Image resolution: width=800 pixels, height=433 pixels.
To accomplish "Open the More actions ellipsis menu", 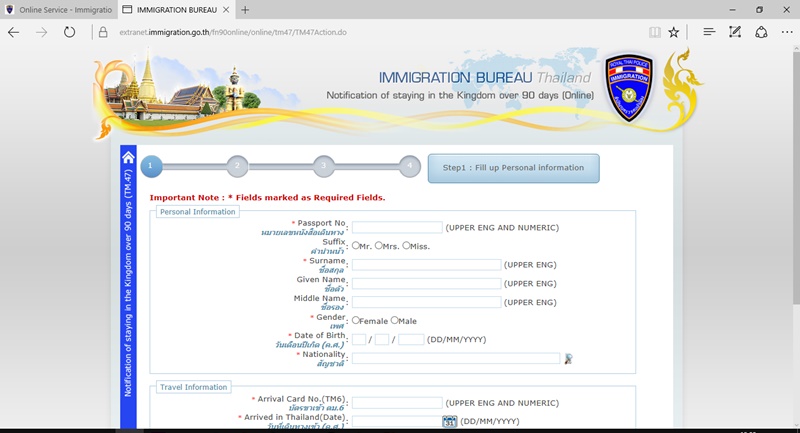I will [787, 32].
